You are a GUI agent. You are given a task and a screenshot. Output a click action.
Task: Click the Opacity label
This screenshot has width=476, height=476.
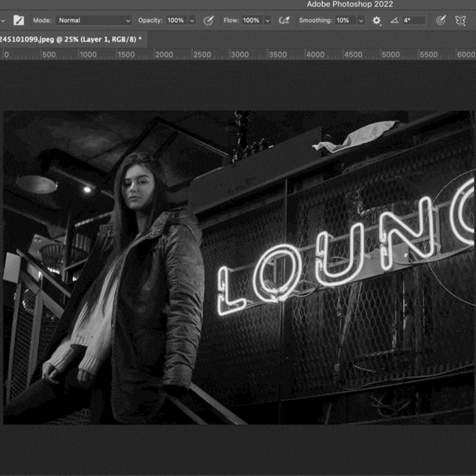[x=151, y=20]
